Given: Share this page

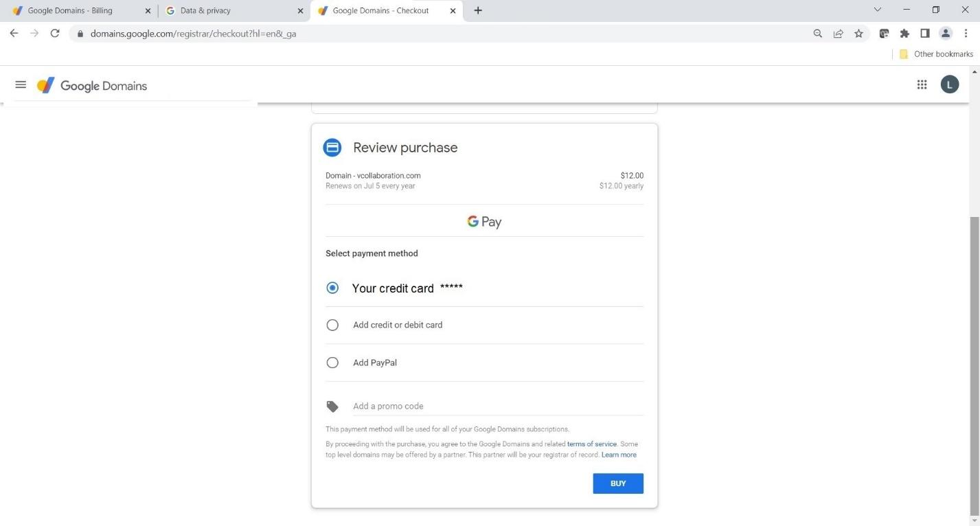Looking at the screenshot, I should tap(838, 33).
